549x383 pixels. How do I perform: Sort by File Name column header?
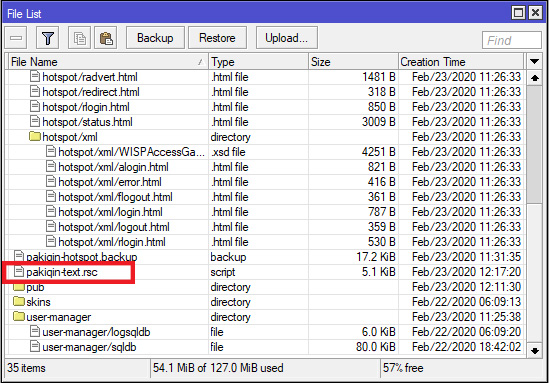108,62
